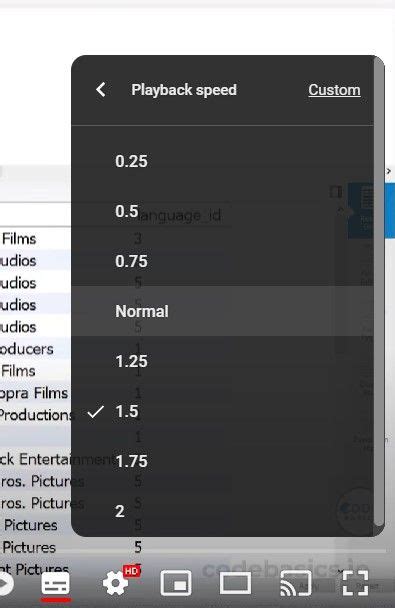Switch to theater mode

(235, 583)
